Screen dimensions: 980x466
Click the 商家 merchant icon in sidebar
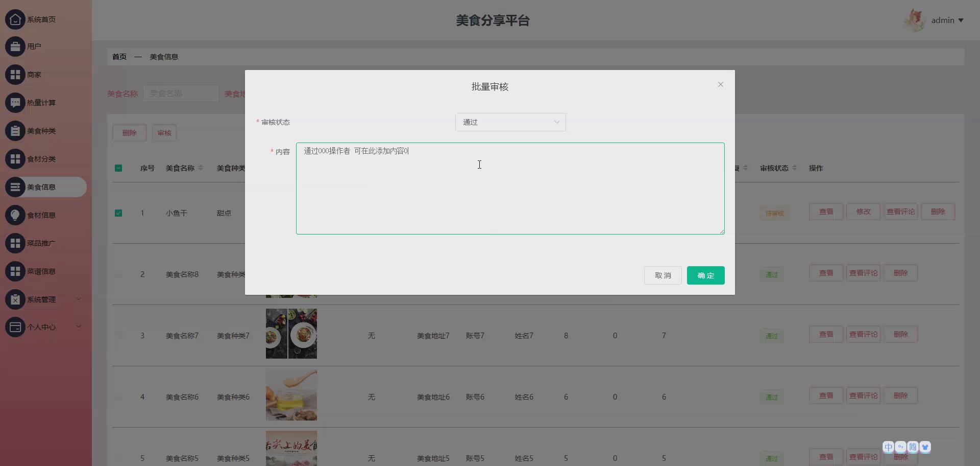(x=15, y=74)
